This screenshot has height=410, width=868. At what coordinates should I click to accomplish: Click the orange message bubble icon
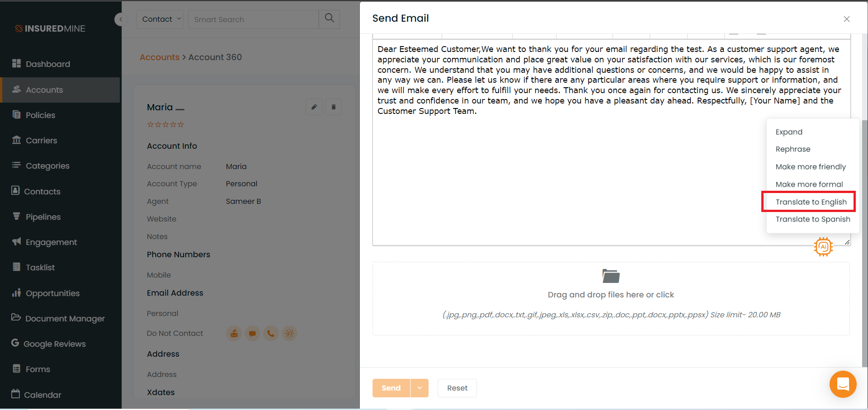tap(252, 334)
